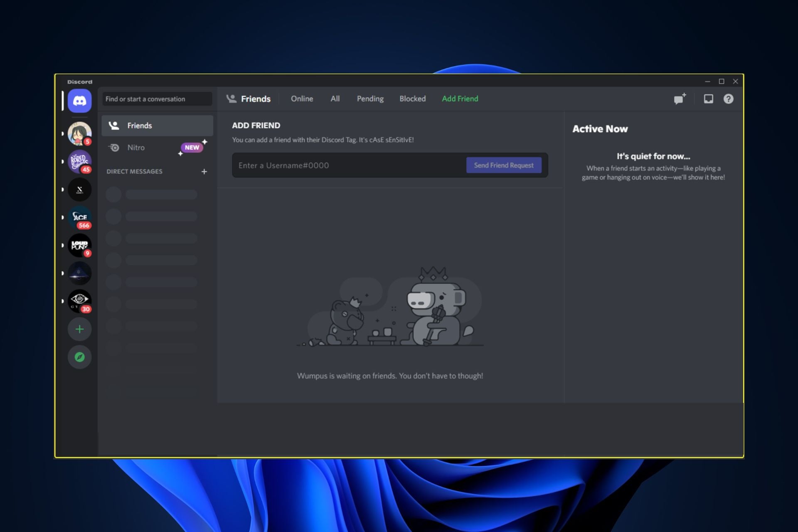Select the Add Friend tab

coord(460,99)
